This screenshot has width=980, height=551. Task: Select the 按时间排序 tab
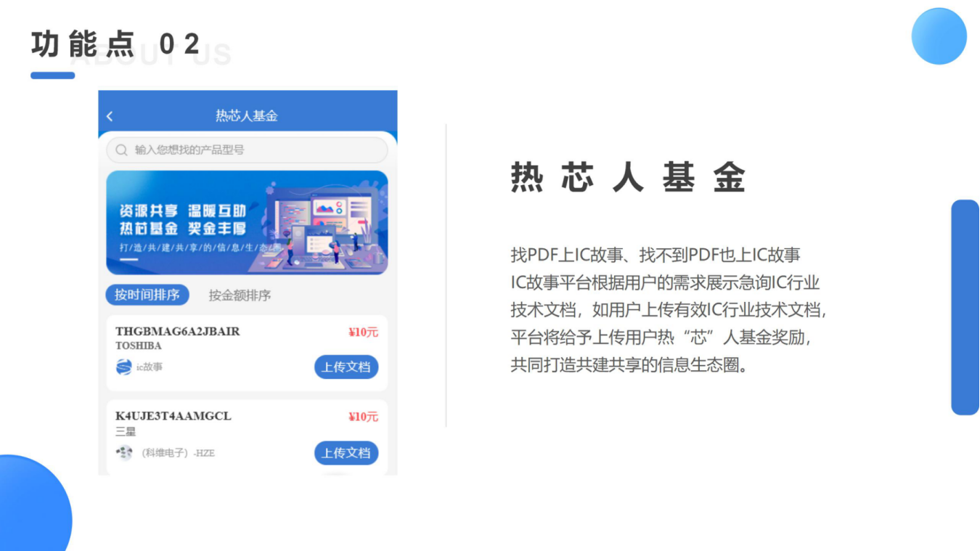(147, 295)
